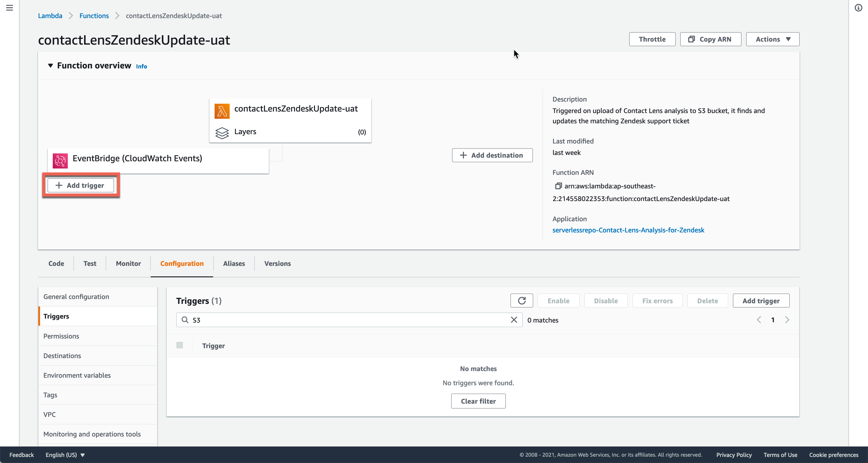Click the info circle icon top right
The width and height of the screenshot is (868, 463).
click(x=858, y=8)
